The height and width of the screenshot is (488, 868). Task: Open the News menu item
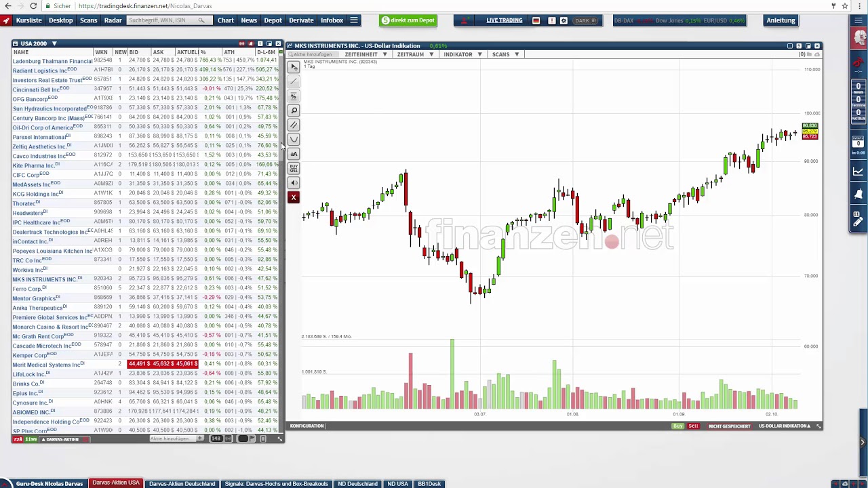(249, 20)
